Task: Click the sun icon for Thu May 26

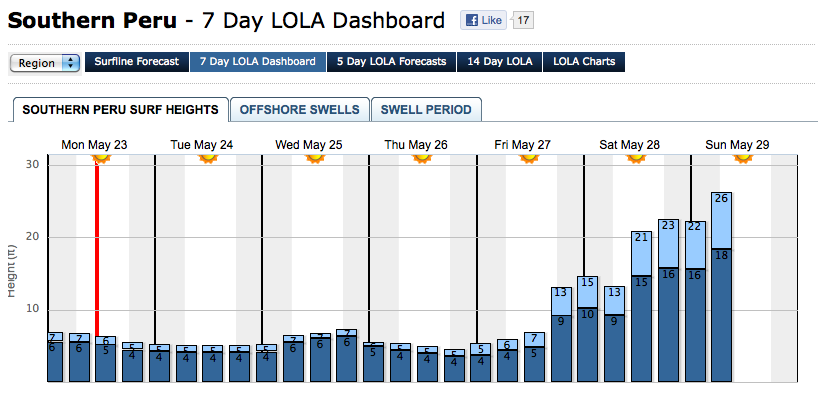Action: [x=422, y=159]
